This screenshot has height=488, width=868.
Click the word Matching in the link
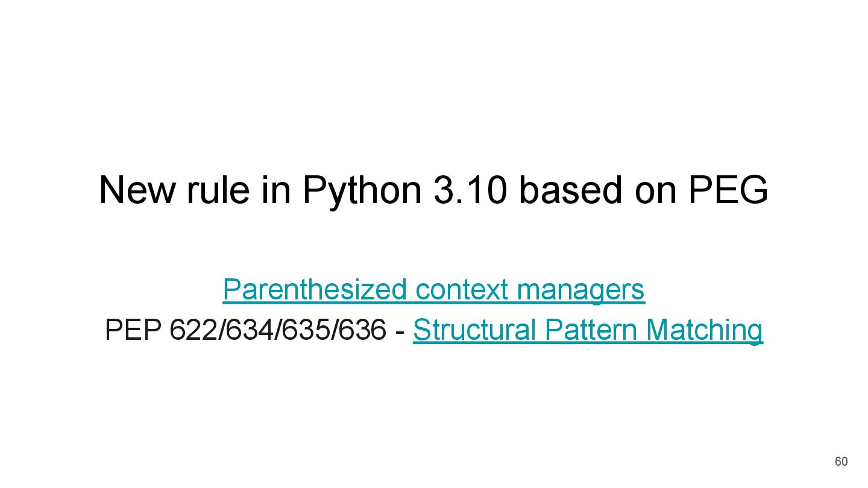(x=704, y=330)
